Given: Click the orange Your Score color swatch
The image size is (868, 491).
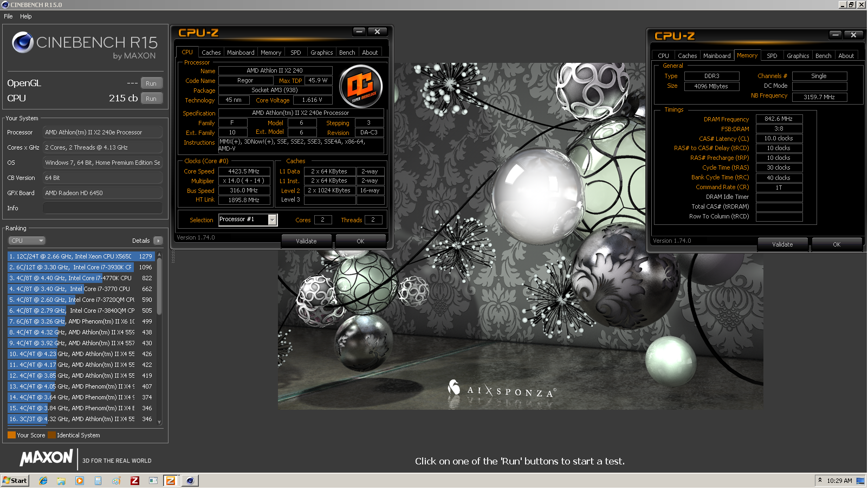Looking at the screenshot, I should click(x=11, y=435).
